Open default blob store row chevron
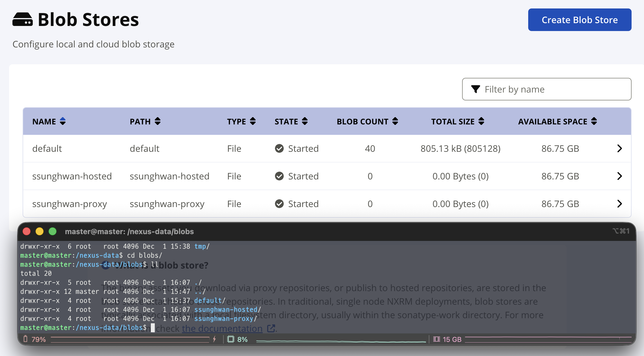644x356 pixels. click(x=619, y=148)
